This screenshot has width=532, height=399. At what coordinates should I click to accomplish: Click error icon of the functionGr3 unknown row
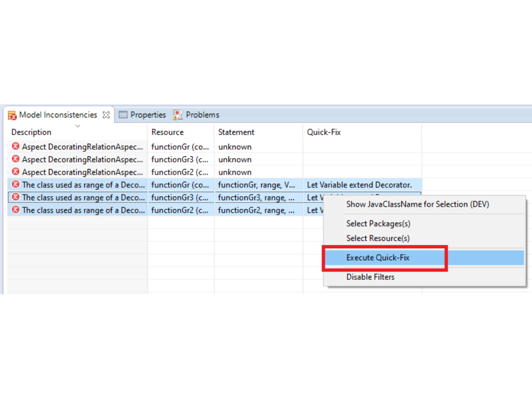pyautogui.click(x=16, y=160)
